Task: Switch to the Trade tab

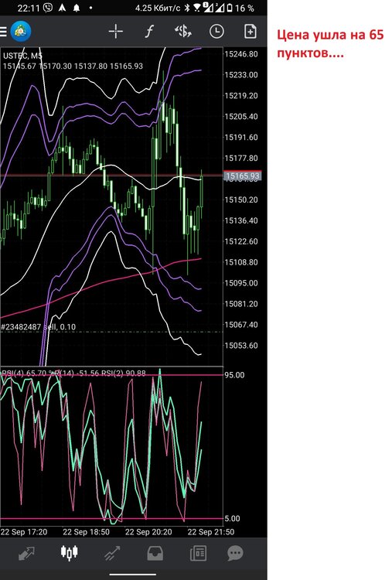Action: coord(112,554)
